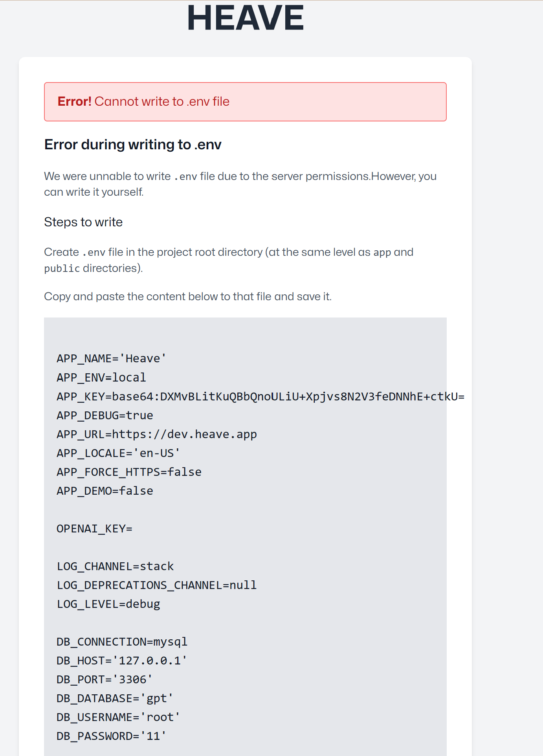Click the DB_HOST='127.0.0.1' line
Image resolution: width=543 pixels, height=756 pixels.
[x=122, y=661]
